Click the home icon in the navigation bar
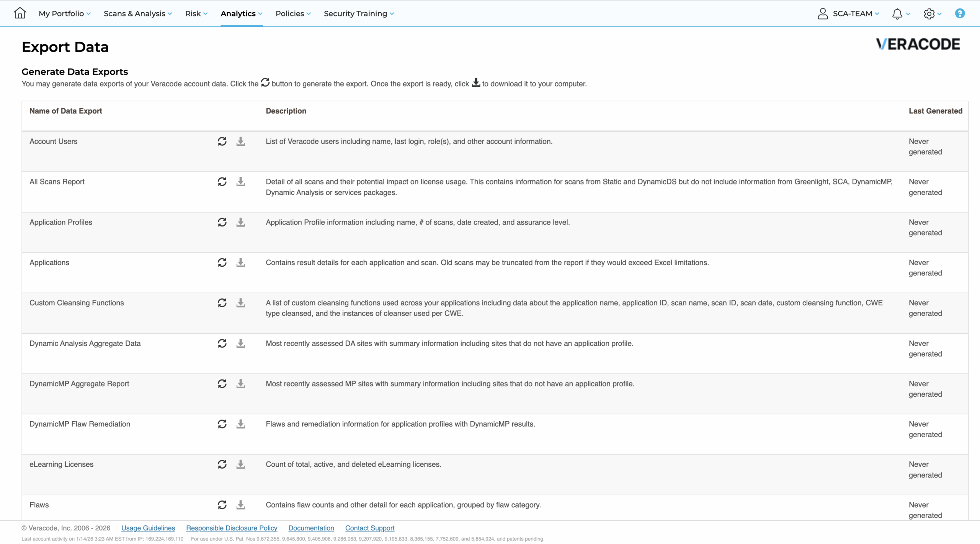The width and height of the screenshot is (980, 544). click(x=20, y=13)
